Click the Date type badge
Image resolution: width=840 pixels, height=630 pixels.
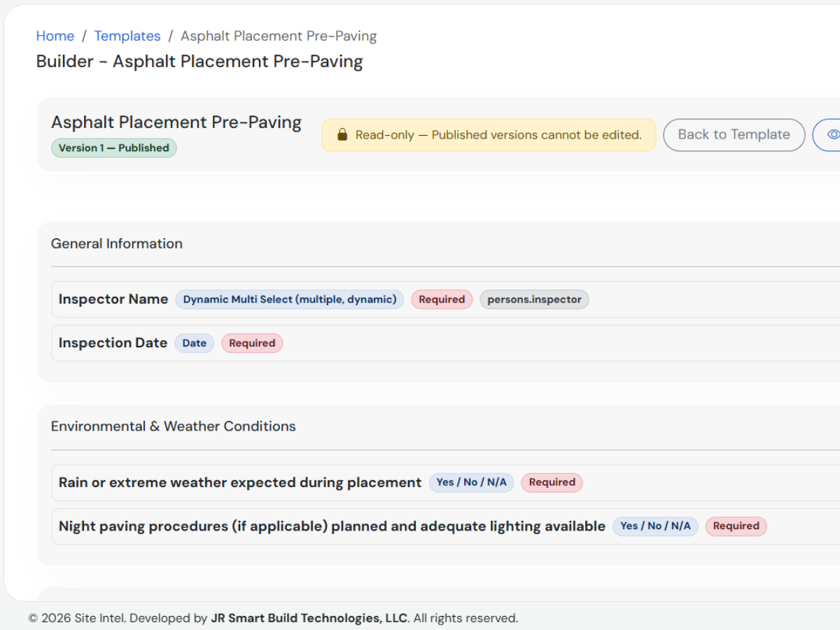(195, 343)
